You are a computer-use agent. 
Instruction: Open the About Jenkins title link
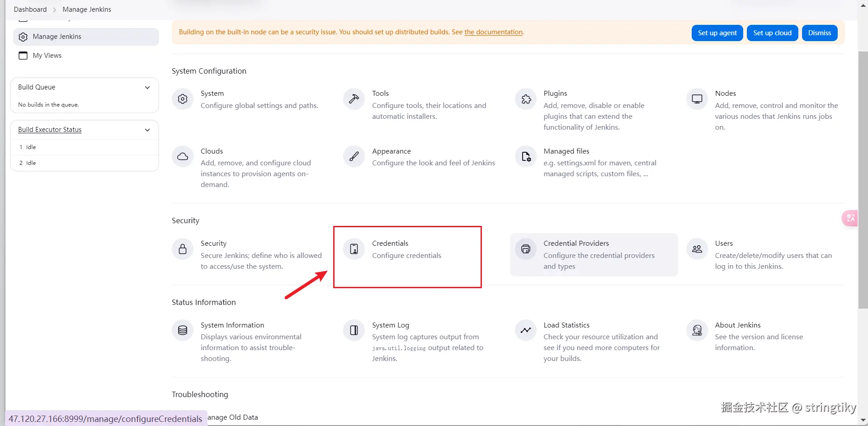pyautogui.click(x=738, y=325)
